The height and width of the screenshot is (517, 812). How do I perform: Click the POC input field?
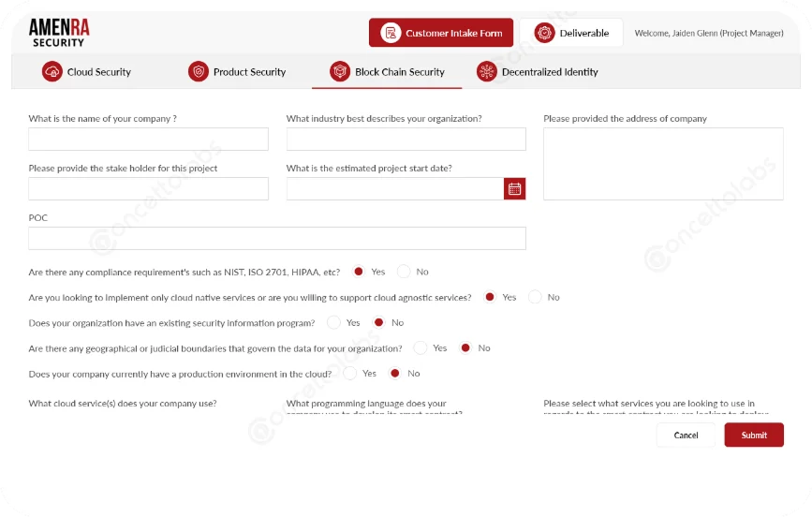tap(276, 239)
